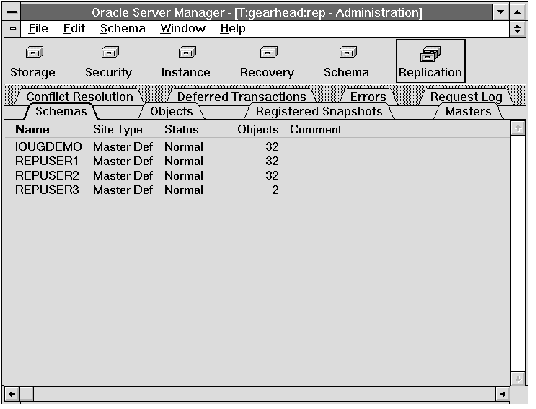Open the window control menu box

point(12,12)
